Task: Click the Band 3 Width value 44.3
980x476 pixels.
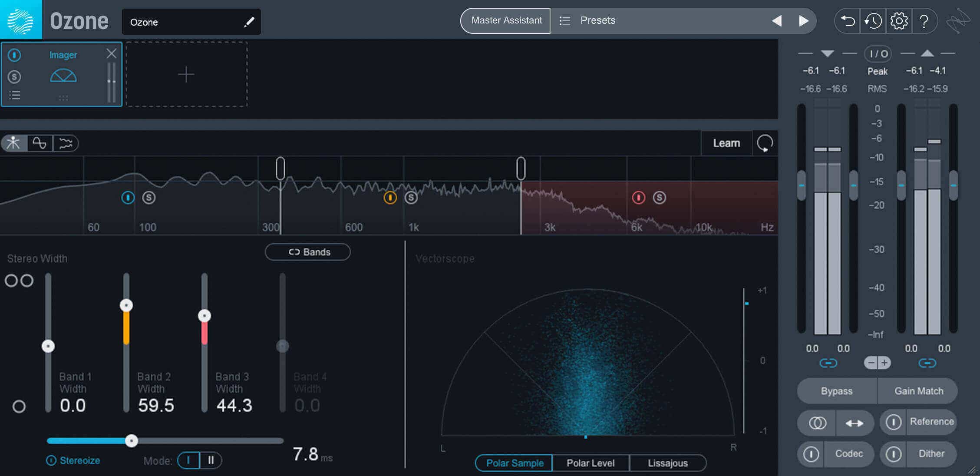Action: 234,406
